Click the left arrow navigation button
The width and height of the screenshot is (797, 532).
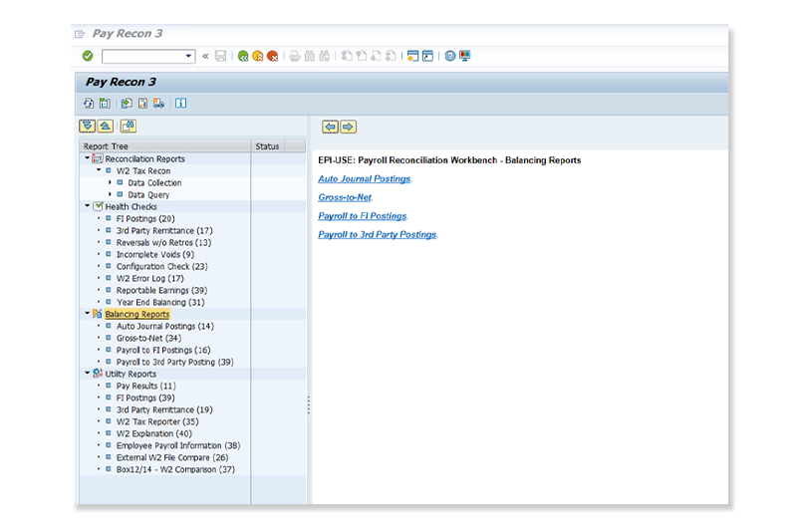[331, 127]
